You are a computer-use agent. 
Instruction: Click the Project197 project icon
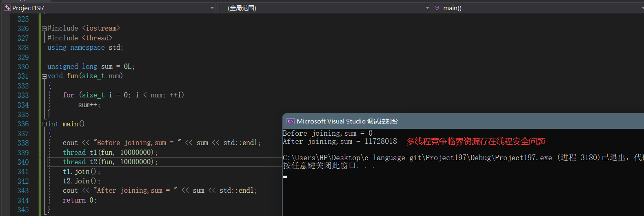(7, 8)
